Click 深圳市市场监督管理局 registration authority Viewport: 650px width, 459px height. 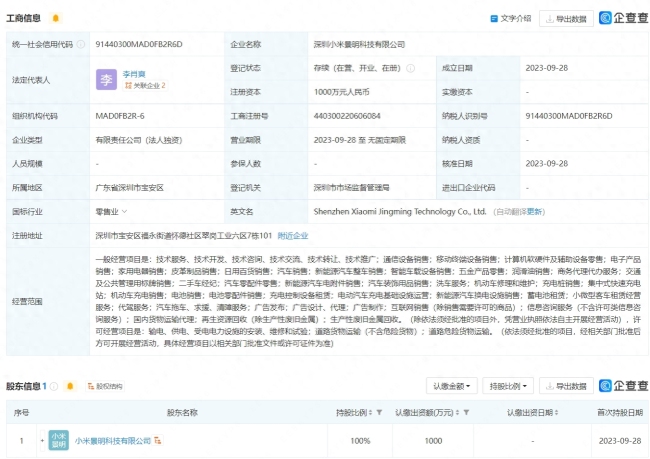click(352, 188)
